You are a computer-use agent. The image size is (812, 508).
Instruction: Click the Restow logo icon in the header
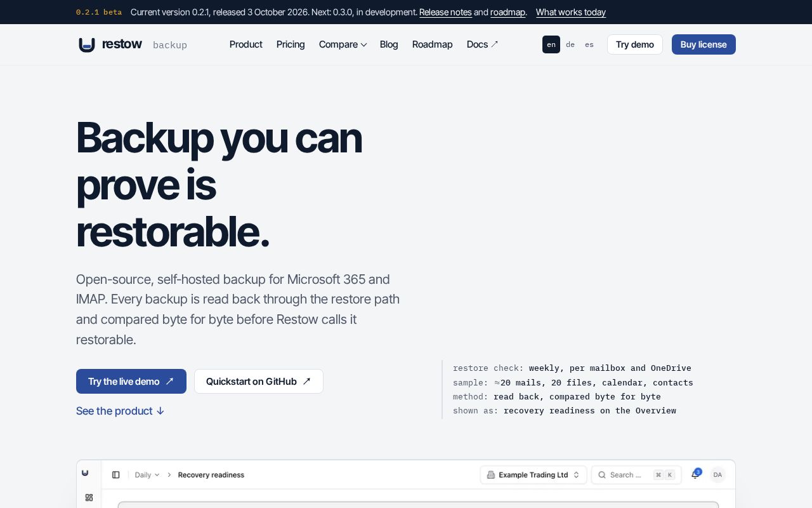[87, 44]
